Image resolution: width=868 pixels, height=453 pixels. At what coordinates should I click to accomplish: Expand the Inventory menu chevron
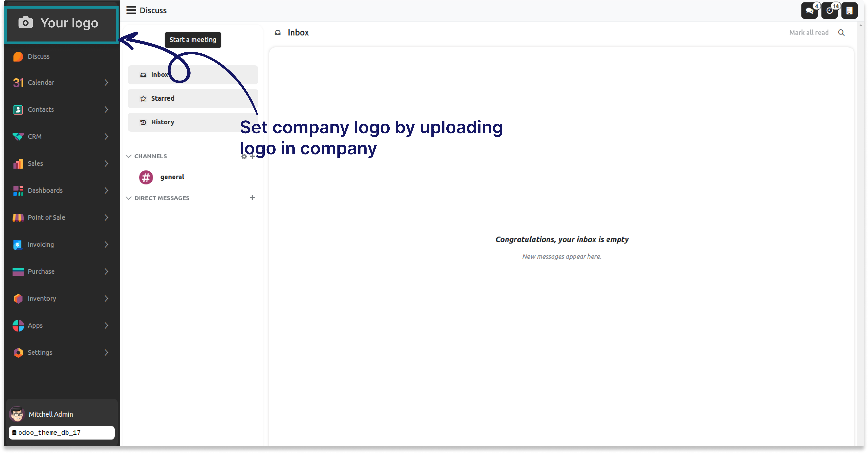coord(107,299)
